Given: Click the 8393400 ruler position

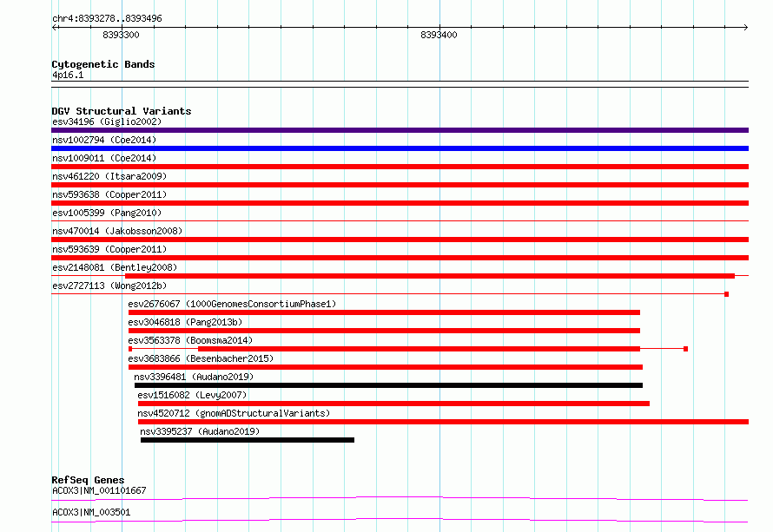Looking at the screenshot, I should click(439, 35).
